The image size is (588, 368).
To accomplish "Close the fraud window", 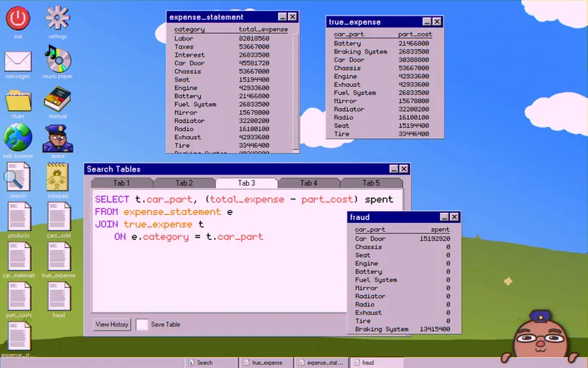I will coord(454,217).
